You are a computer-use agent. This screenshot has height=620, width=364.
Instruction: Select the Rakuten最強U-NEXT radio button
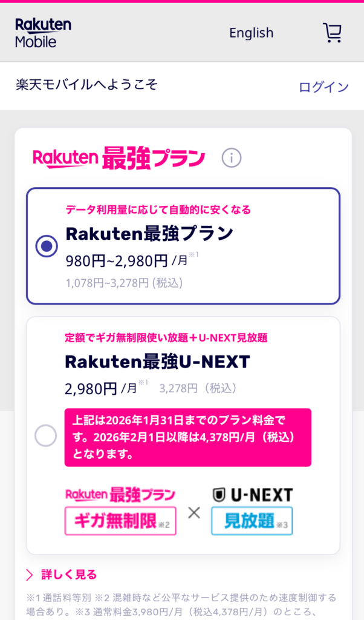pos(46,435)
